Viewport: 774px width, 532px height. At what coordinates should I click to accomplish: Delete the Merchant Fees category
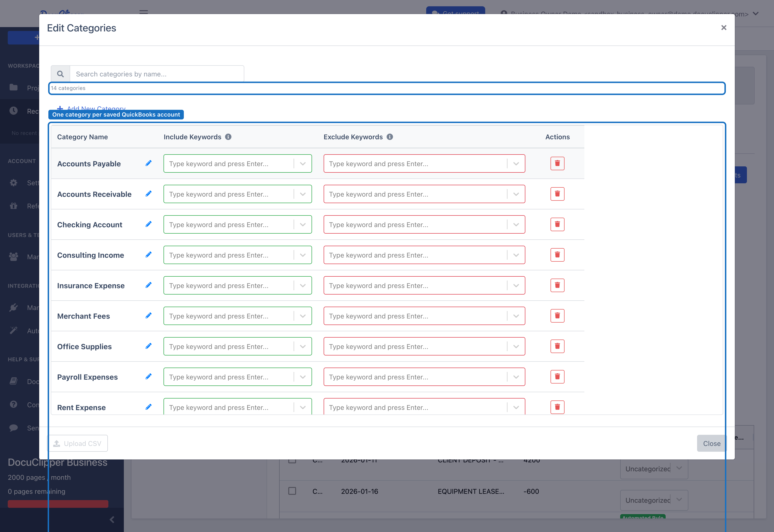557,316
